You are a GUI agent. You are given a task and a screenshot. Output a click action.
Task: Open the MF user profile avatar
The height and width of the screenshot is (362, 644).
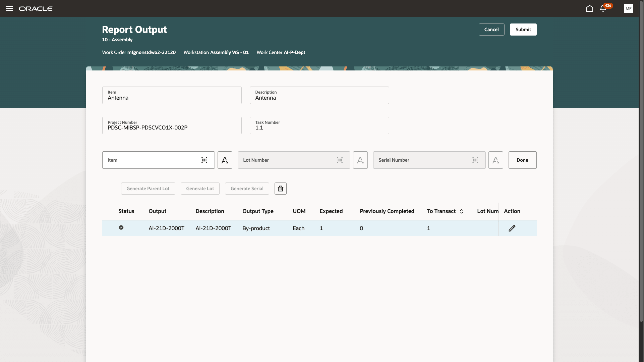629,8
